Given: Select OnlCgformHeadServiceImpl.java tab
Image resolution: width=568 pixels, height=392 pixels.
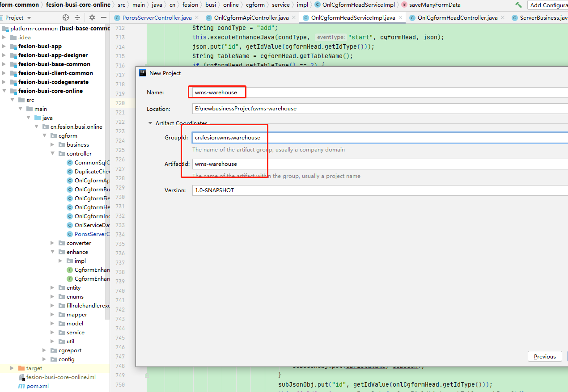Looking at the screenshot, I should 352,18.
